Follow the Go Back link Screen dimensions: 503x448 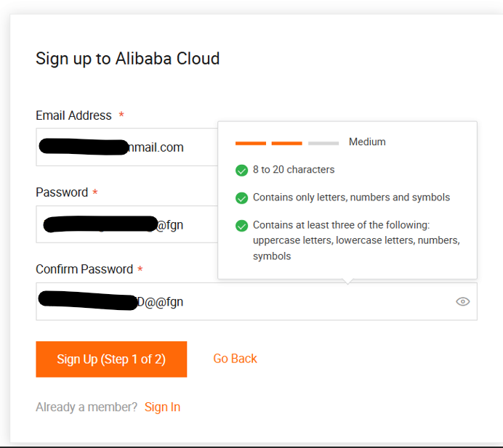(235, 359)
